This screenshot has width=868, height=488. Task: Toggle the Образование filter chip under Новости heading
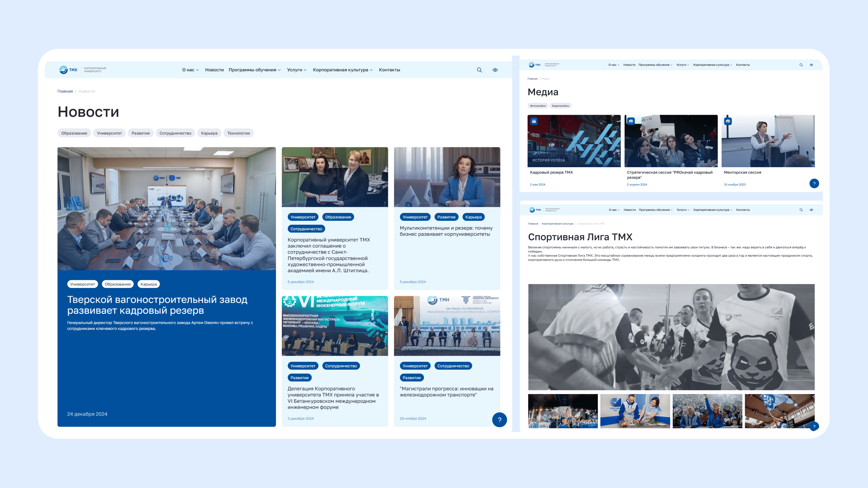[74, 133]
